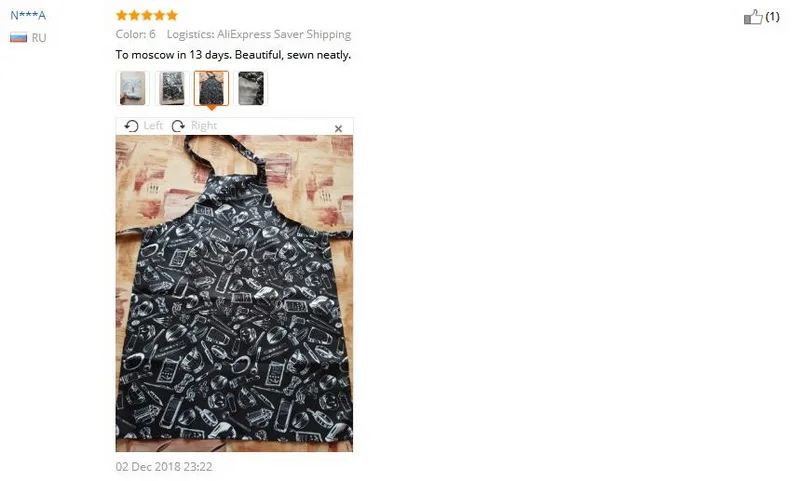The width and height of the screenshot is (800, 481).
Task: Close the enlarged review photo viewer
Action: click(x=338, y=129)
